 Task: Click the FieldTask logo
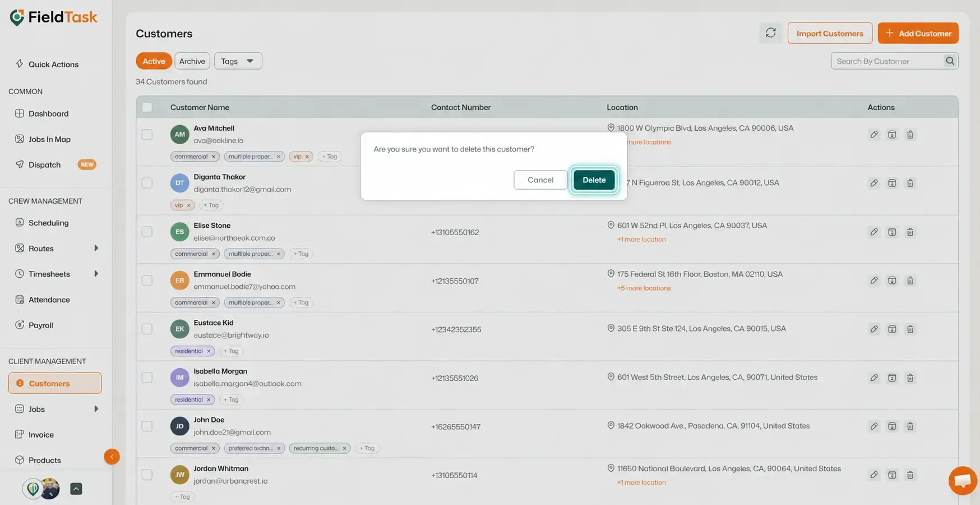54,17
